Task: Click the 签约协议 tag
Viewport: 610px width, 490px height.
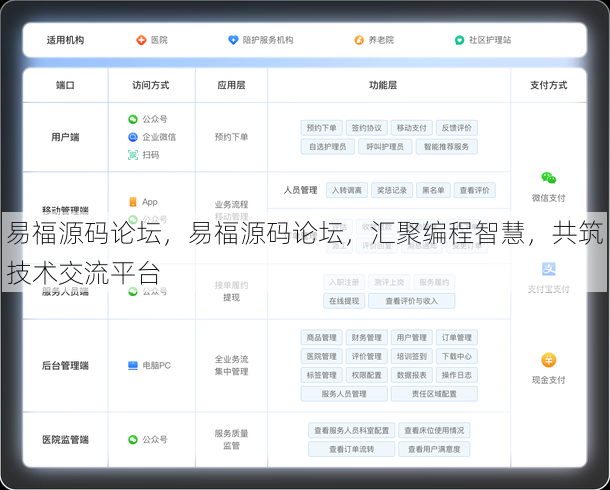Action: click(x=366, y=128)
